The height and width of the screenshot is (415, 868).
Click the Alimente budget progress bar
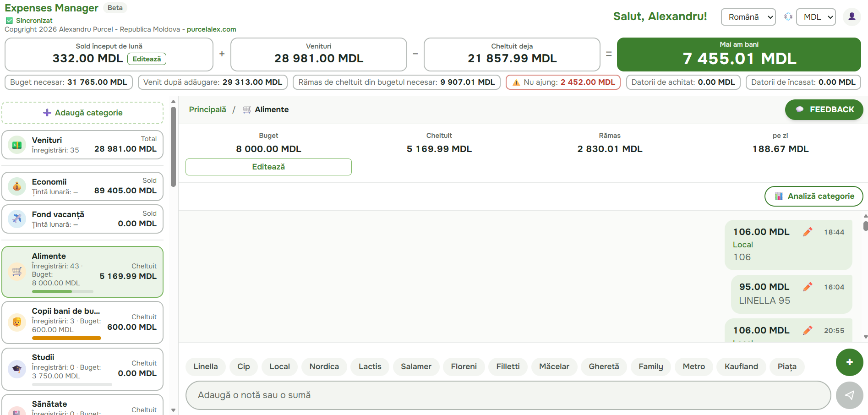[x=63, y=291]
